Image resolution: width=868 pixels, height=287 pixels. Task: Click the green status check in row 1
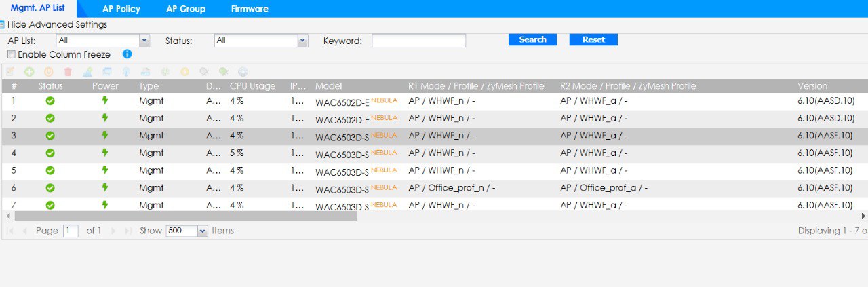point(50,101)
